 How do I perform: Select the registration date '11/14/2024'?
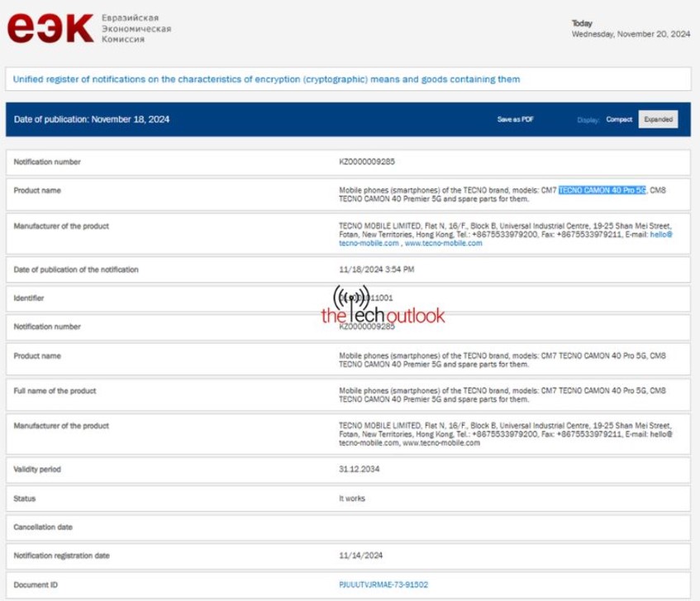[x=360, y=556]
